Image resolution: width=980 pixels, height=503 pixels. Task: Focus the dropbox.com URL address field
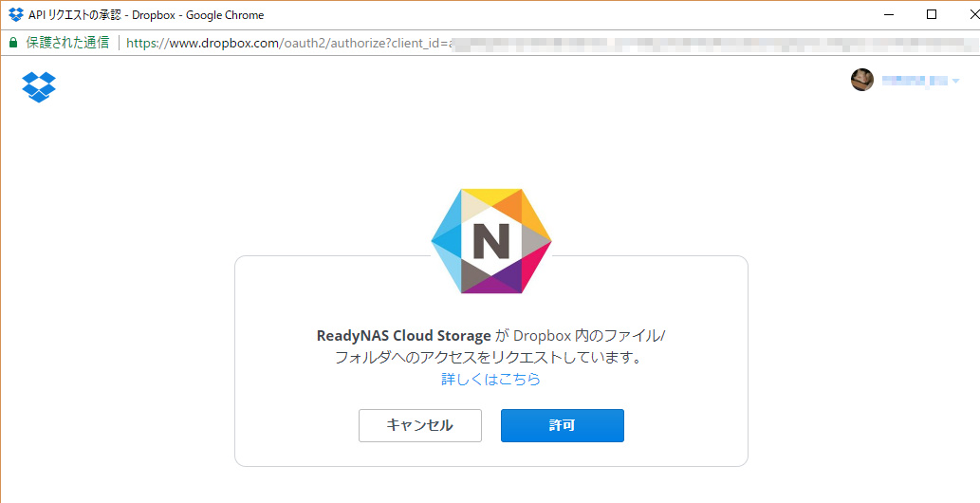click(x=285, y=43)
